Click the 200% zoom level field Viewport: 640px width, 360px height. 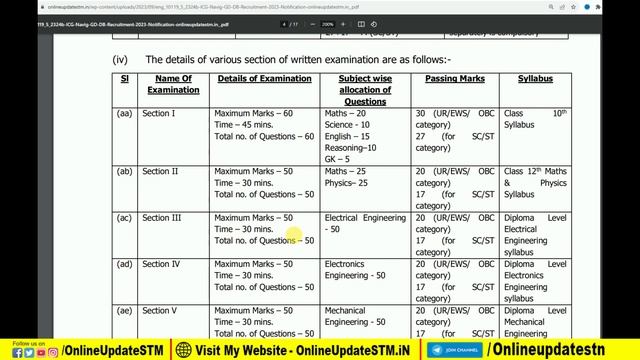[x=328, y=24]
